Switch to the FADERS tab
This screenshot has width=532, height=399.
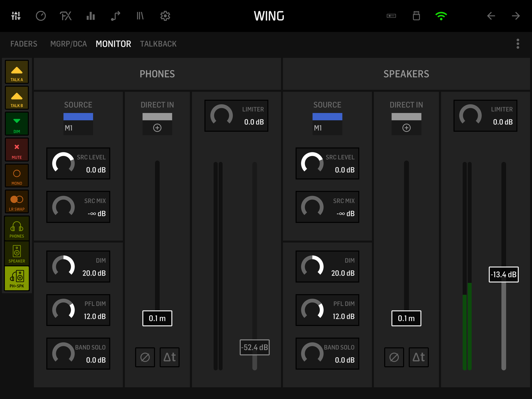(24, 44)
